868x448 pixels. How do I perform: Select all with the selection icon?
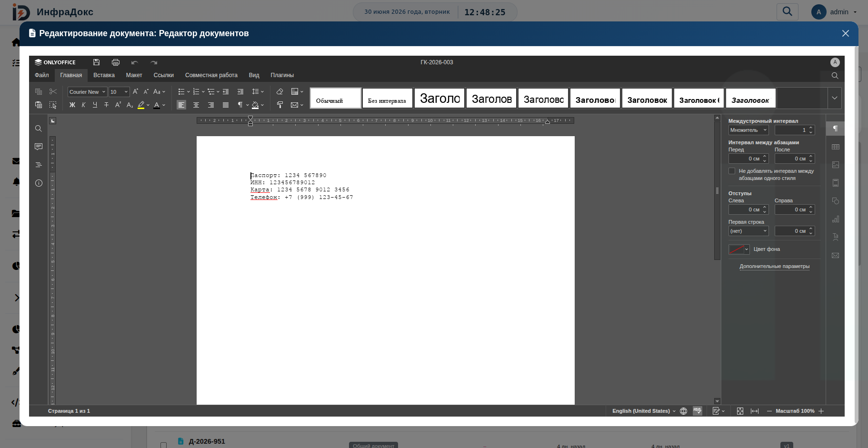(x=53, y=105)
